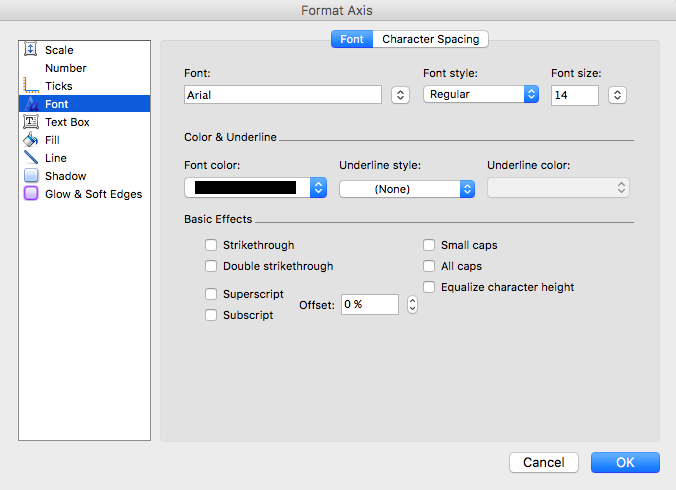Click the Offset percentage field
The width and height of the screenshot is (676, 490).
pos(369,305)
